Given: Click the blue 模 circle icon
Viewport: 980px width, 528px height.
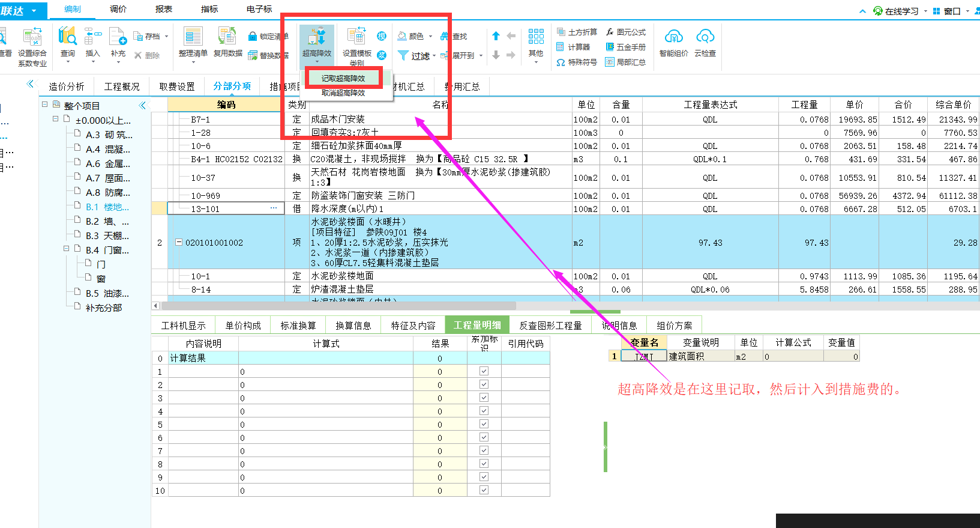Looking at the screenshot, I should click(382, 36).
